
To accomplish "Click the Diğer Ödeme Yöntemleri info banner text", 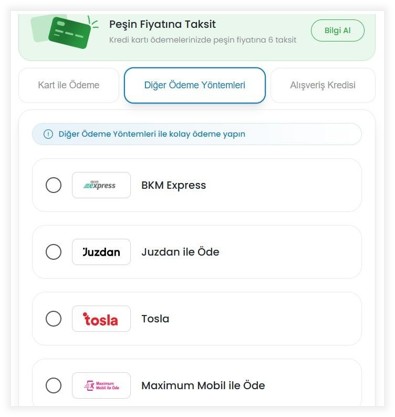I will click(152, 134).
